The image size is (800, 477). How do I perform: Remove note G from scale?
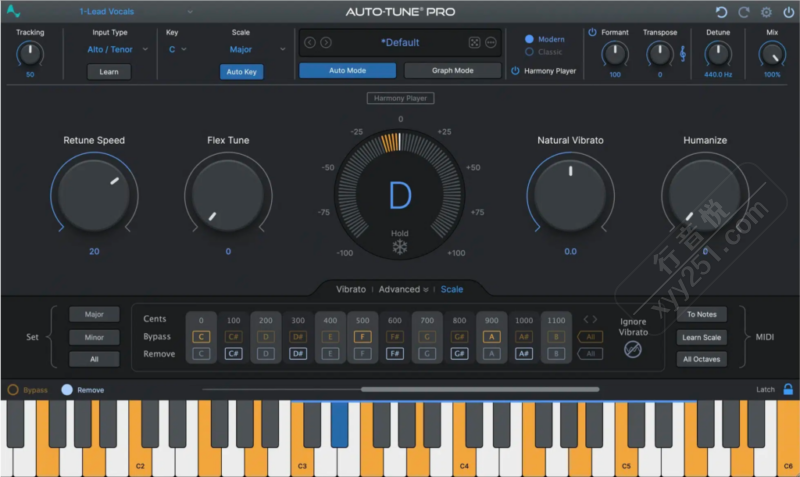coord(427,354)
